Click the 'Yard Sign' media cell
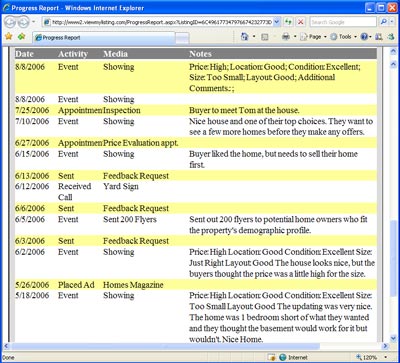 pos(121,187)
